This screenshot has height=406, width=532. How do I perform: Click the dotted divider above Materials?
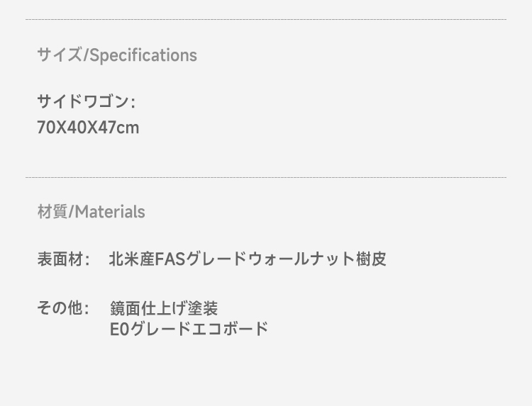(266, 177)
